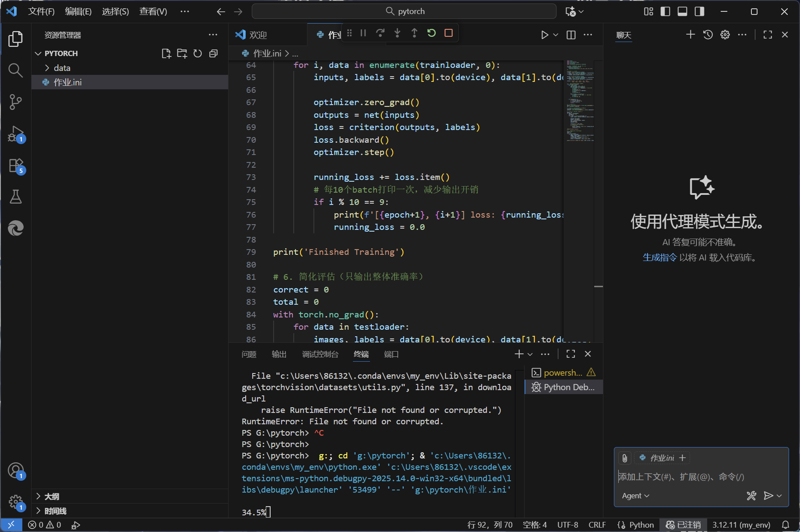The image size is (800, 532).
Task: Expand the 大纲 outline section
Action: [x=52, y=496]
